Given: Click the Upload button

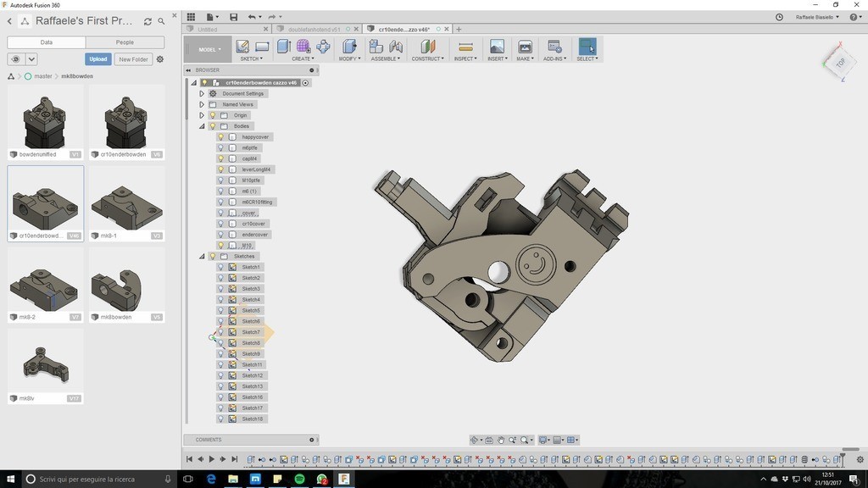Looking at the screenshot, I should click(x=98, y=59).
